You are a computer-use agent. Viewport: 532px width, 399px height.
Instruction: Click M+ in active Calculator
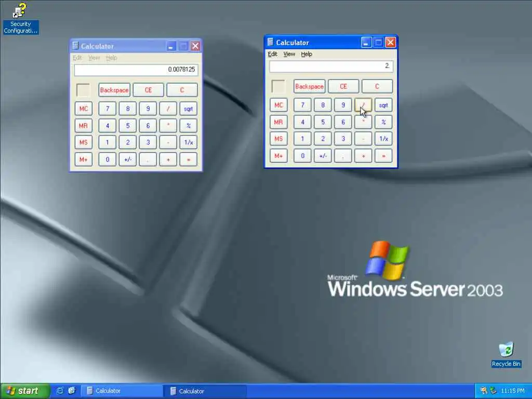pos(278,156)
